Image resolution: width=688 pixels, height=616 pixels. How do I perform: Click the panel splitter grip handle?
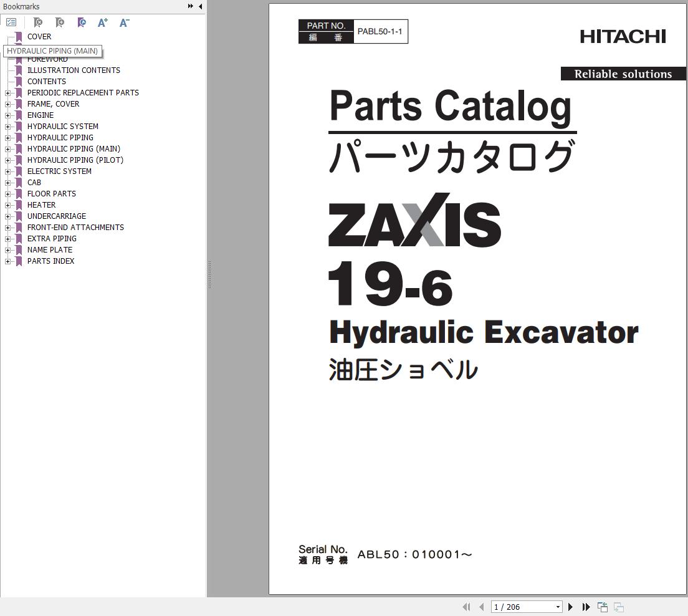[x=210, y=274]
